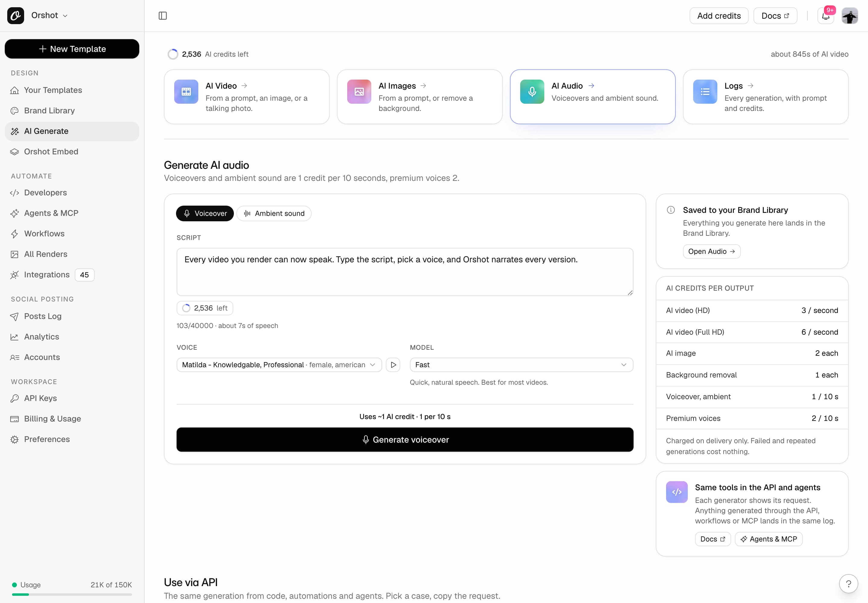Navigate to Agents & MCP in sidebar
The height and width of the screenshot is (603, 868).
72,213
